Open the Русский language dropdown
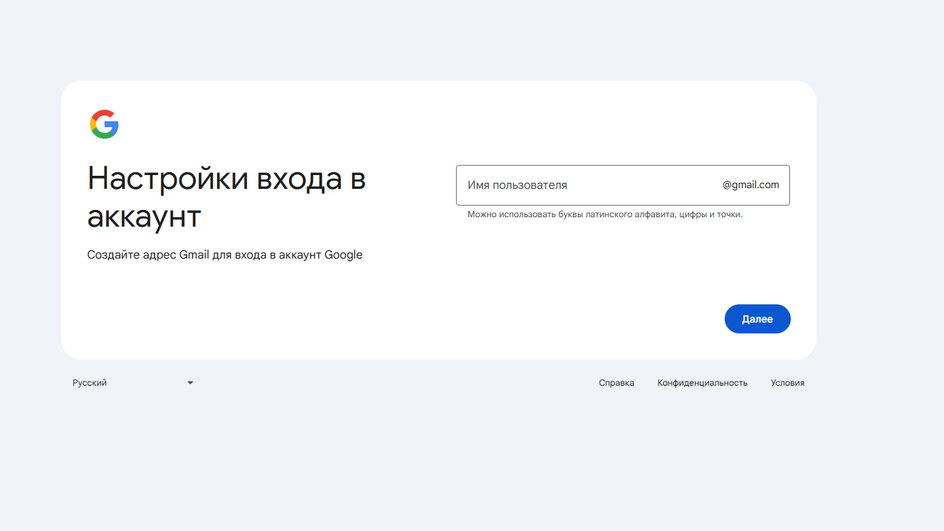Screen dimensions: 944x531 132,383
